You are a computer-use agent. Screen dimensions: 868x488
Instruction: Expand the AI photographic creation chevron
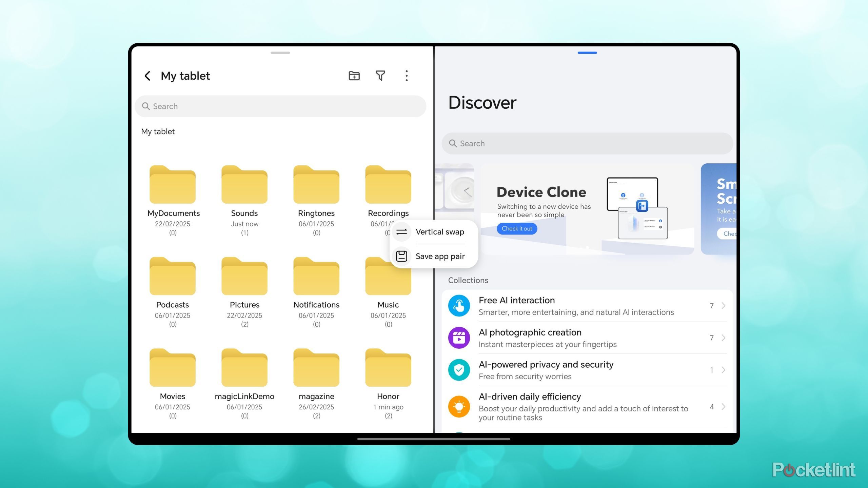point(723,338)
